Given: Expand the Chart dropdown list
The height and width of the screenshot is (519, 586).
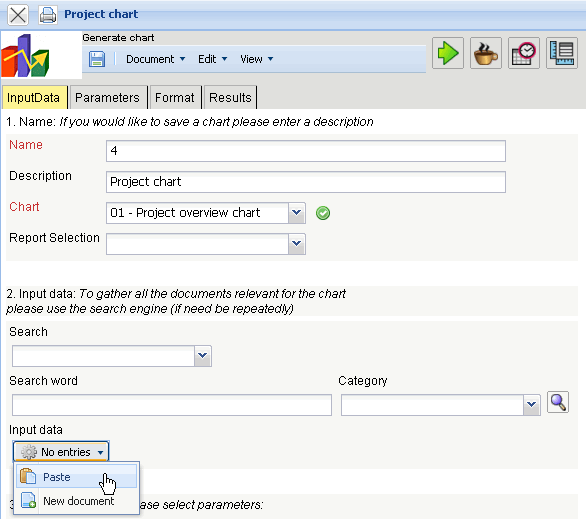Looking at the screenshot, I should [297, 213].
